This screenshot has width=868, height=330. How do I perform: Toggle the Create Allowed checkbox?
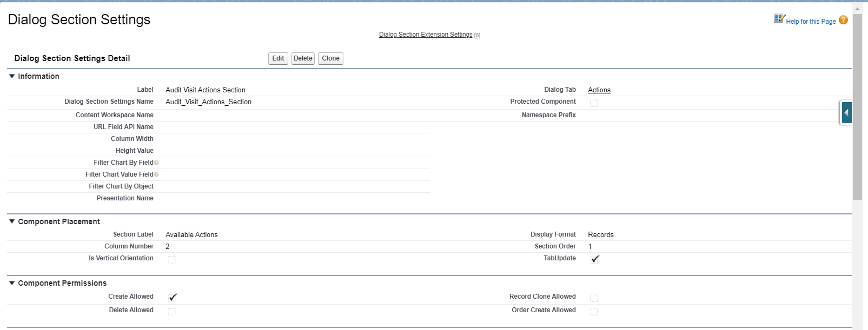click(172, 298)
